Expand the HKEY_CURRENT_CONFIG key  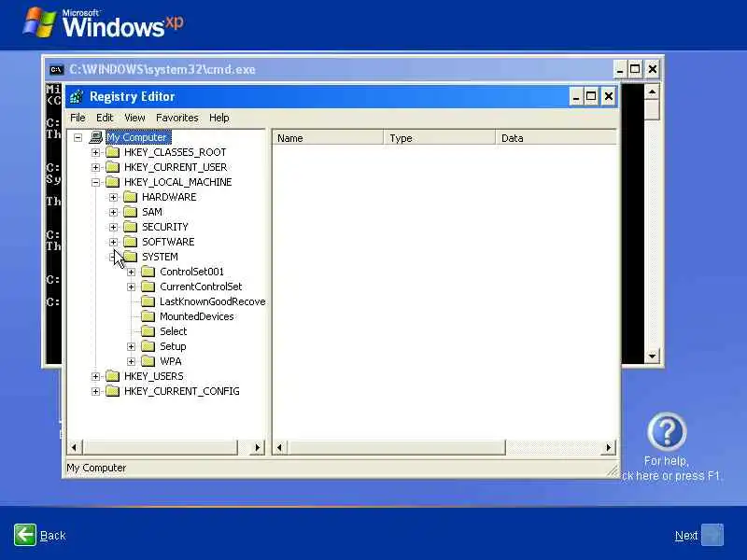coord(96,391)
